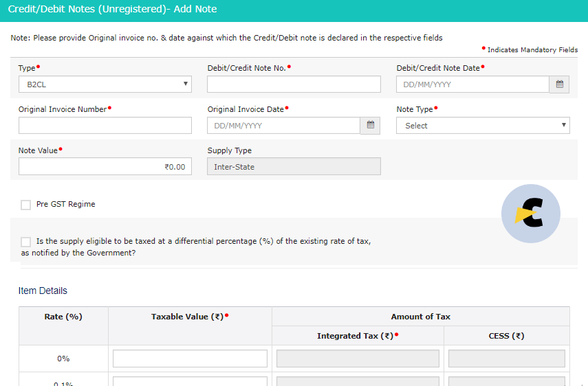The width and height of the screenshot is (588, 386).
Task: Click the Item Details section heading
Action: (43, 291)
